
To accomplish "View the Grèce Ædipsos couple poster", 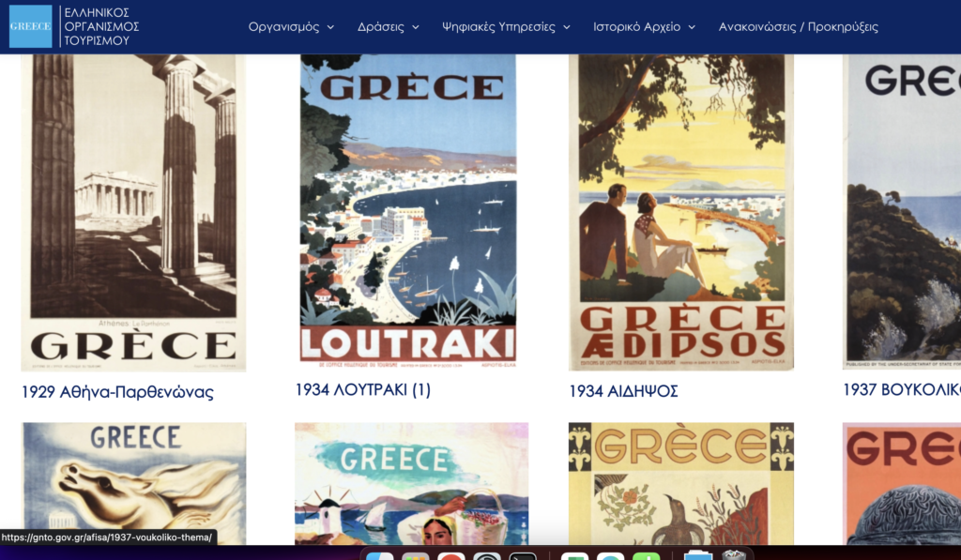I will click(680, 211).
